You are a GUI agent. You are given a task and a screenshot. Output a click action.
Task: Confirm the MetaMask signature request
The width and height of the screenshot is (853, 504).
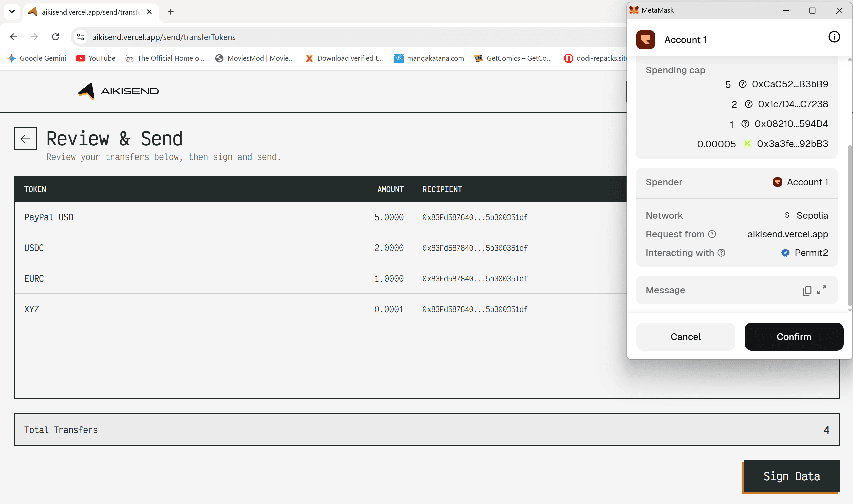(x=794, y=337)
